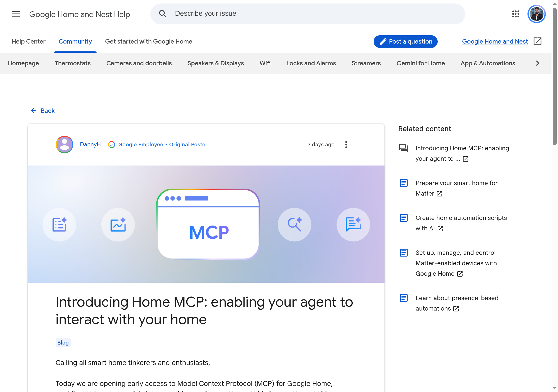Open related link Prepare your smart home for Matter

click(456, 188)
